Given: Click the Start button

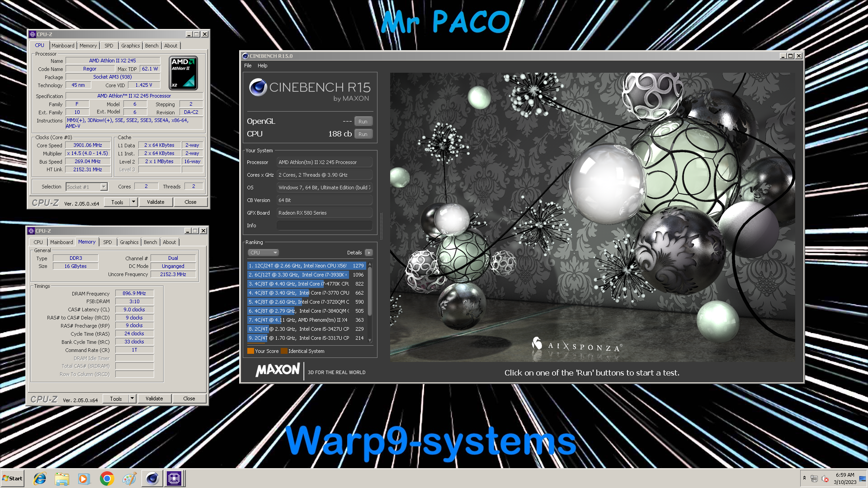Looking at the screenshot, I should (12, 479).
